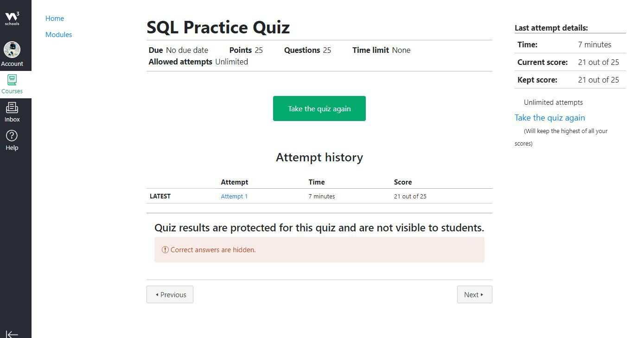
Task: Open the Modules course link
Action: tap(59, 35)
